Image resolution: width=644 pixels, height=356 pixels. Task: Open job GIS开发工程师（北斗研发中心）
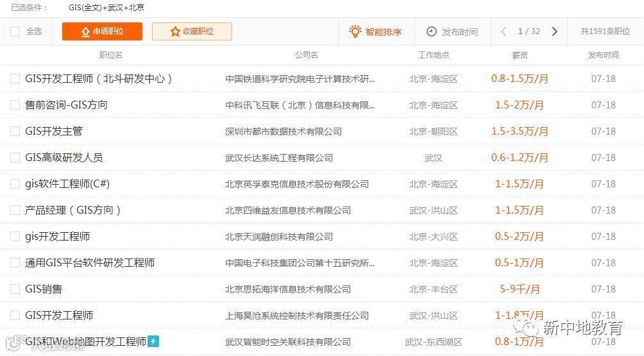(x=98, y=78)
